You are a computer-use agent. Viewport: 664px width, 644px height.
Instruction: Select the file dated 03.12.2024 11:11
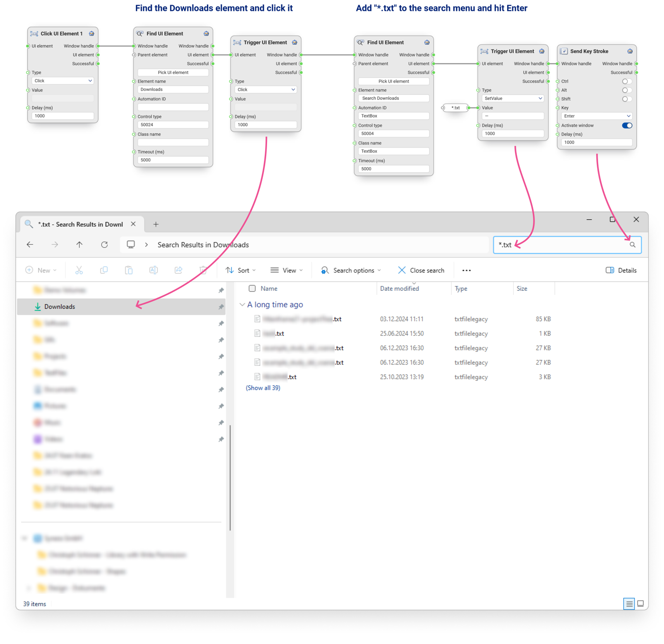[x=402, y=319]
